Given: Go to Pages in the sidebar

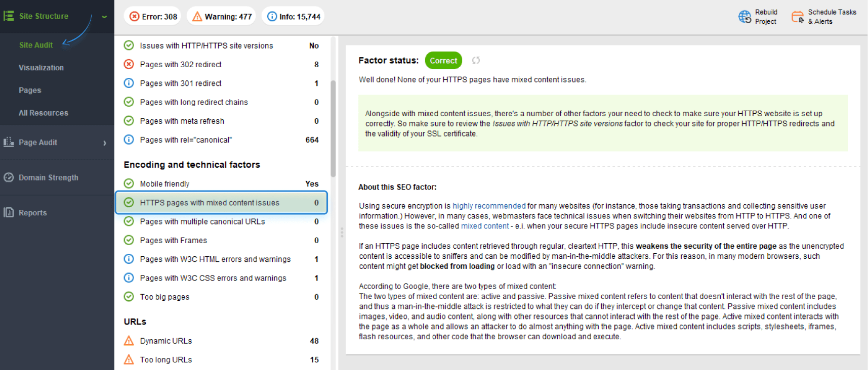Looking at the screenshot, I should point(30,90).
